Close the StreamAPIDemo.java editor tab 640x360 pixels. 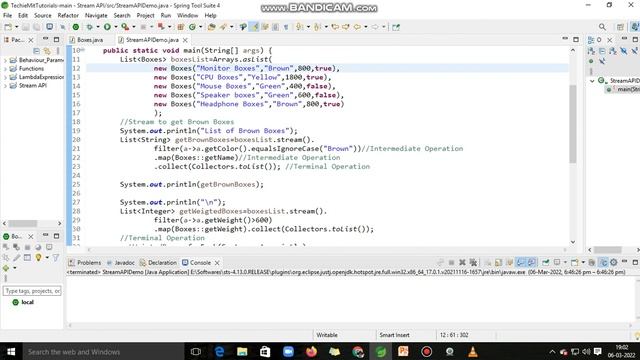coord(185,40)
